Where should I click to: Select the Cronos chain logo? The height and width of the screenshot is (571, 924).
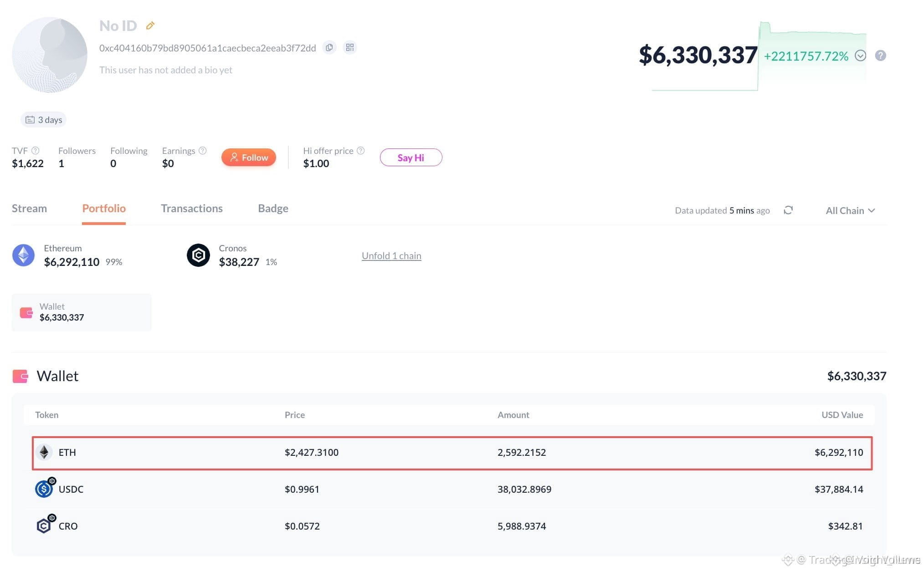[x=198, y=255]
